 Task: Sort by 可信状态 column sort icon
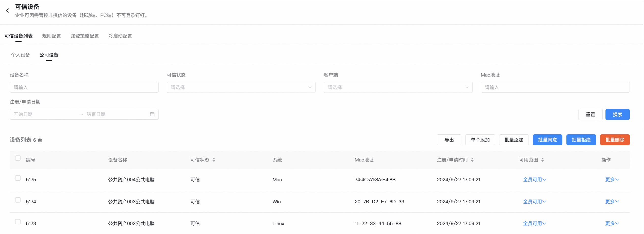pos(214,160)
